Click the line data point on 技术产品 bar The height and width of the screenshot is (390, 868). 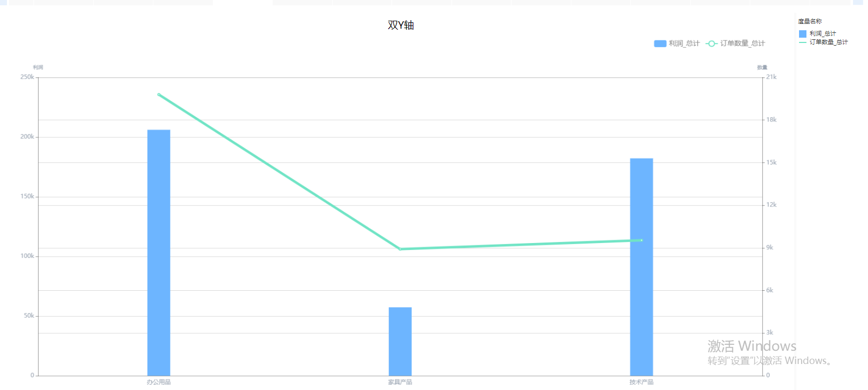(x=641, y=240)
